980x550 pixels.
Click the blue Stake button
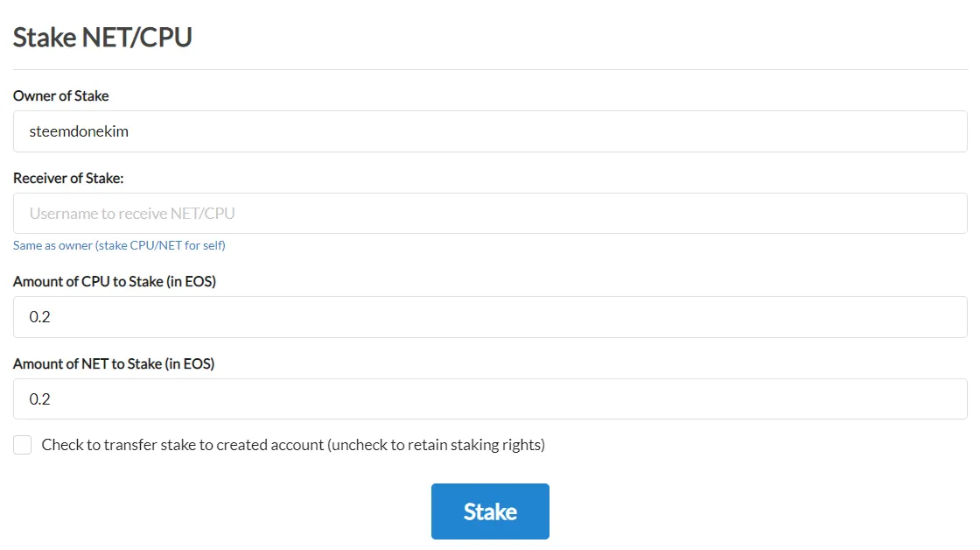pos(490,511)
